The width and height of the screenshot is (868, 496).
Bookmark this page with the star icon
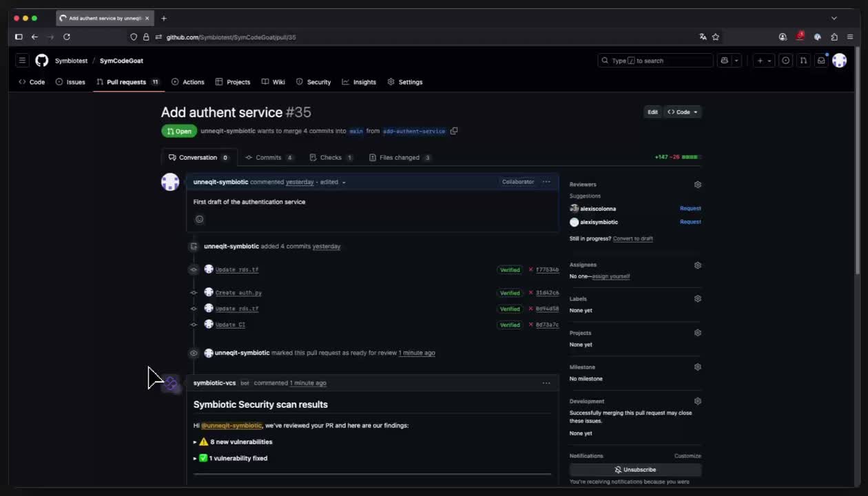click(x=716, y=37)
